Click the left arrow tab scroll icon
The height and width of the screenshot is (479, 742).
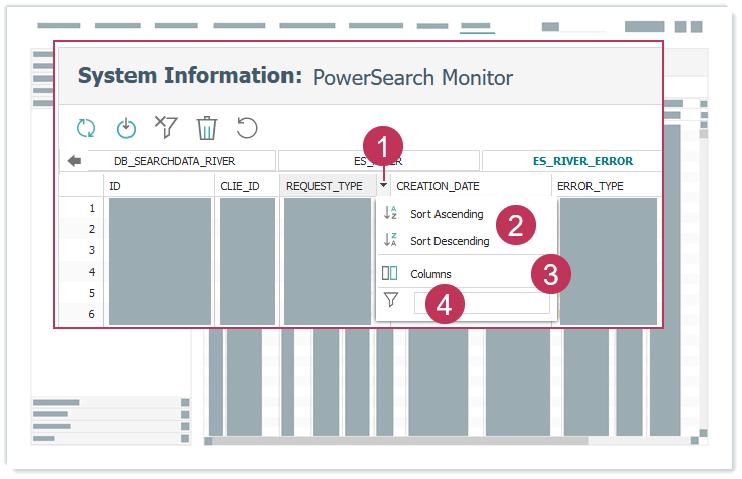tap(73, 161)
